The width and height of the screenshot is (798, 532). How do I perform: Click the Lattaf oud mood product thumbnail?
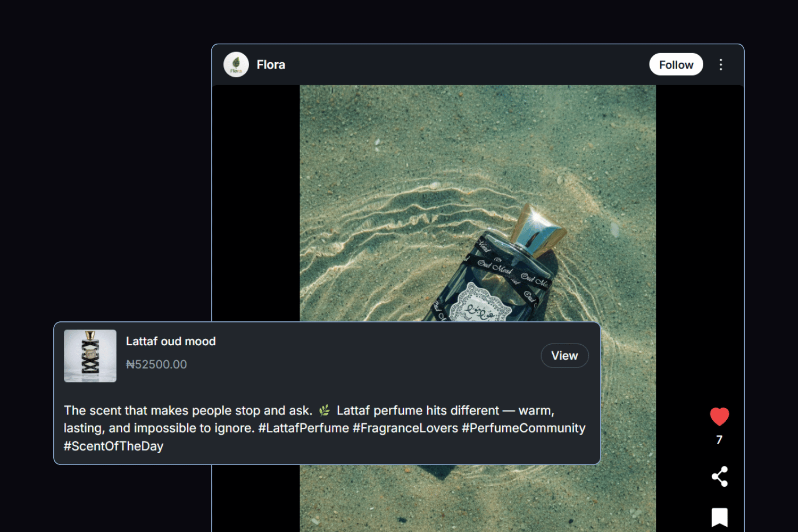point(90,356)
